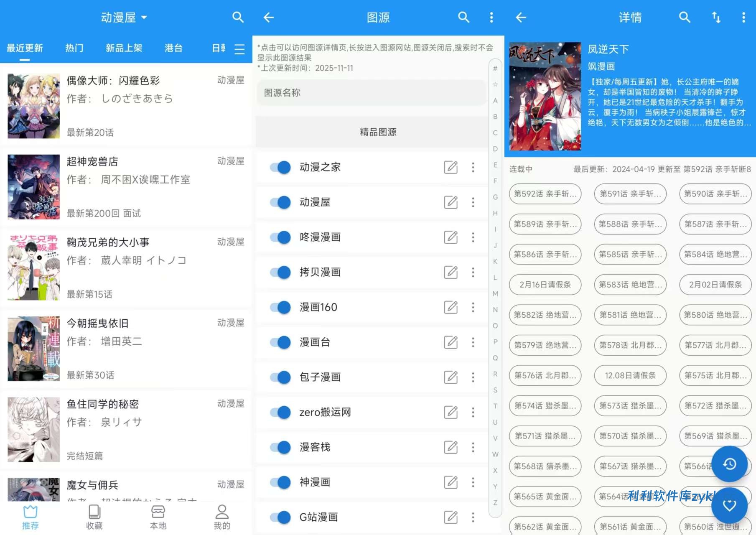Click the back arrow on 图源 screen
The image size is (756, 535).
coord(269,17)
